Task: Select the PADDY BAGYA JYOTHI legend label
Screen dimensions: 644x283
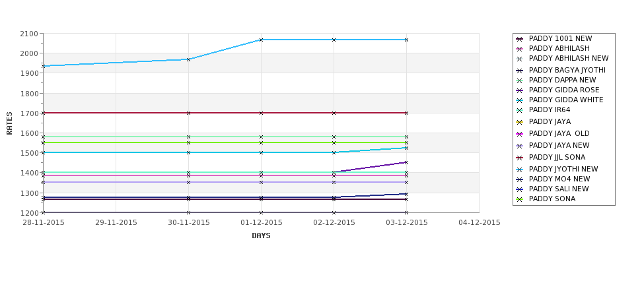Action: click(567, 70)
